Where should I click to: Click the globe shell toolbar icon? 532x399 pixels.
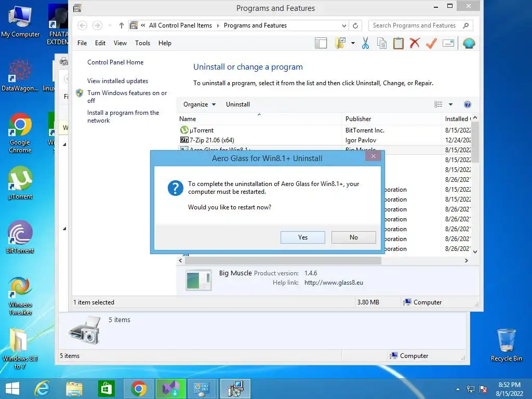point(469,43)
